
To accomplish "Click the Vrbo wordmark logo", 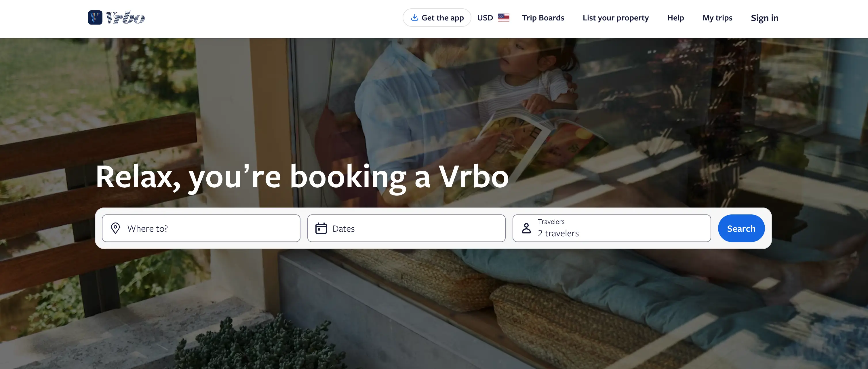I will [x=125, y=18].
